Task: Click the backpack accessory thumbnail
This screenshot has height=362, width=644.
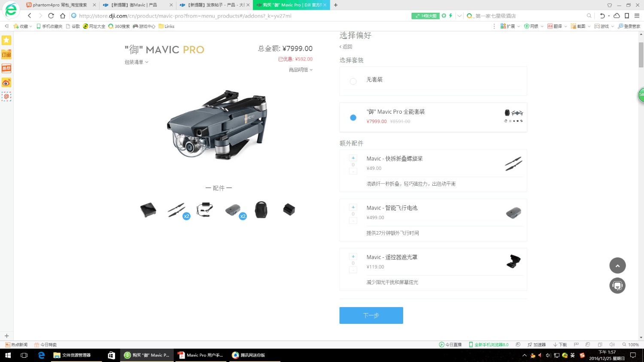Action: (x=261, y=210)
